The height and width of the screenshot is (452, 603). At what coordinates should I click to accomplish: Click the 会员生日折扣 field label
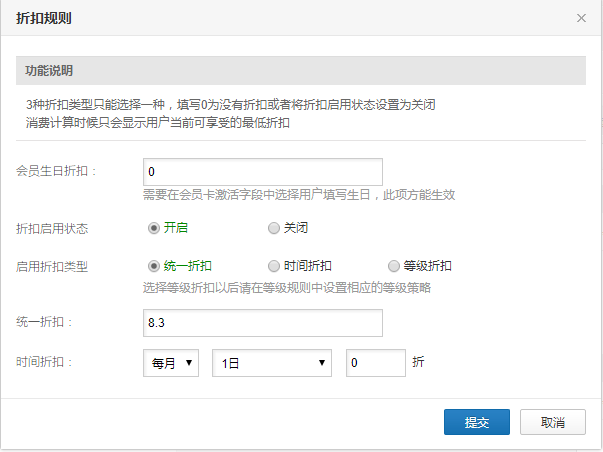(58, 172)
